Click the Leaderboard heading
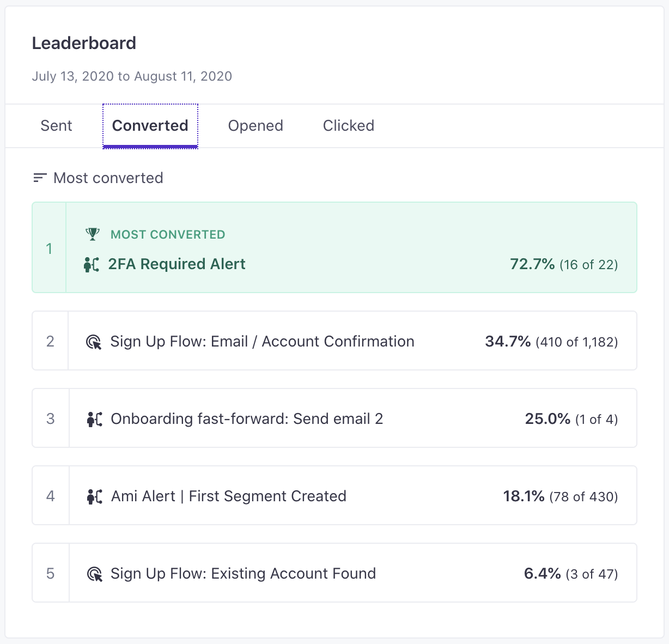The height and width of the screenshot is (644, 669). coord(84,43)
